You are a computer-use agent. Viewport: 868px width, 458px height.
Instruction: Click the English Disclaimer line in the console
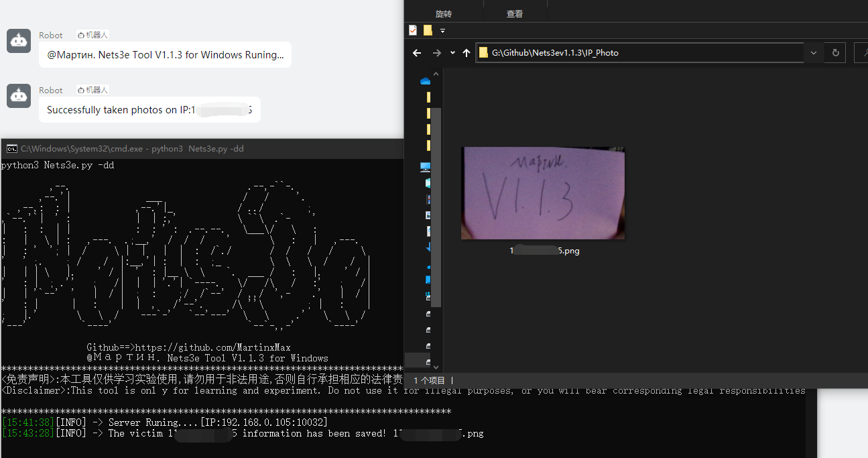click(x=404, y=390)
